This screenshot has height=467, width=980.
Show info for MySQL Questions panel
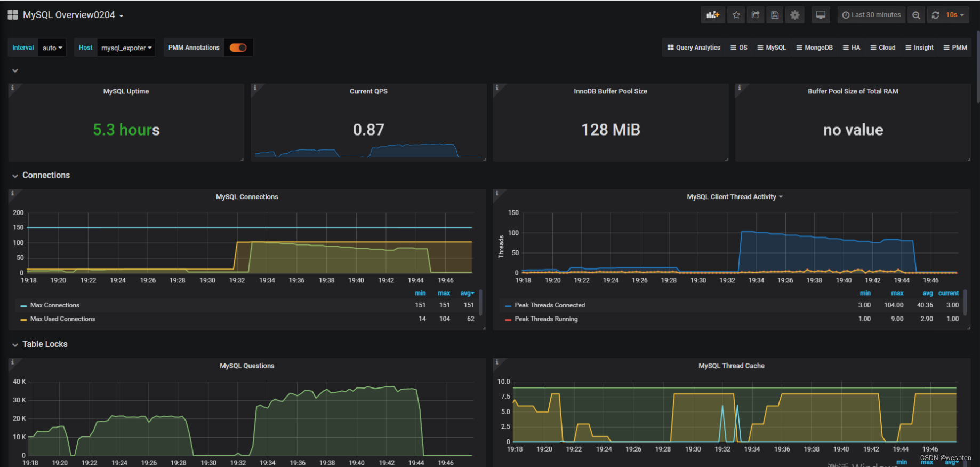[x=12, y=362]
